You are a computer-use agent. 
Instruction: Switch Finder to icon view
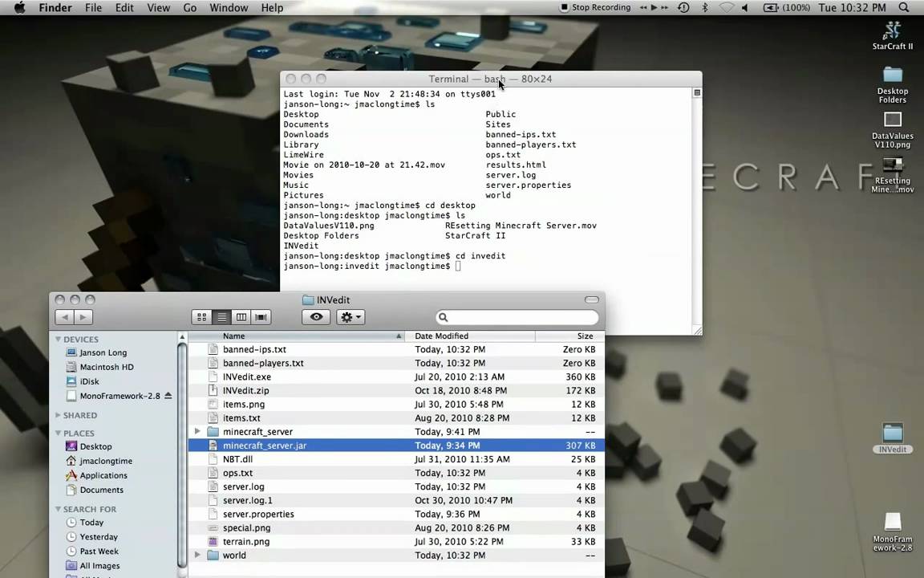click(x=201, y=317)
